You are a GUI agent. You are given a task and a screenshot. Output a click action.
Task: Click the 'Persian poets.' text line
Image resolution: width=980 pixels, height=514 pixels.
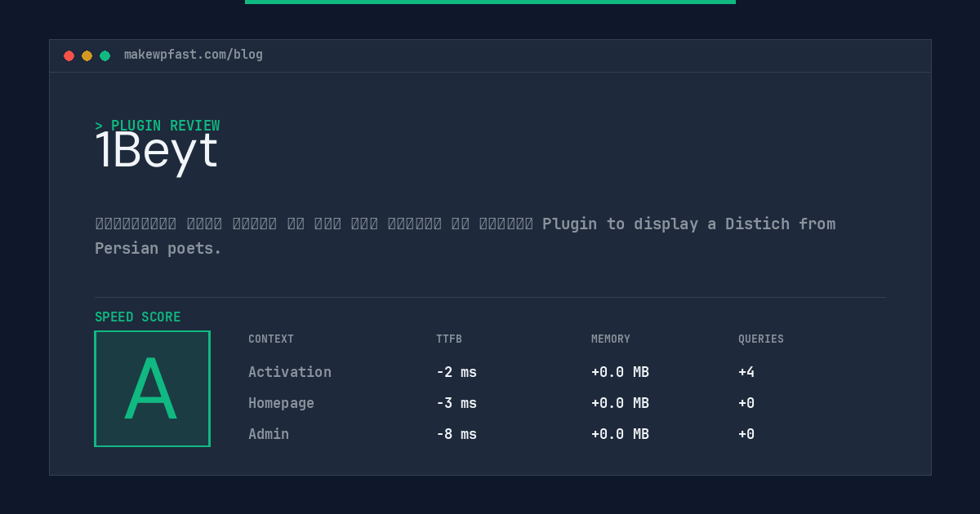(158, 248)
